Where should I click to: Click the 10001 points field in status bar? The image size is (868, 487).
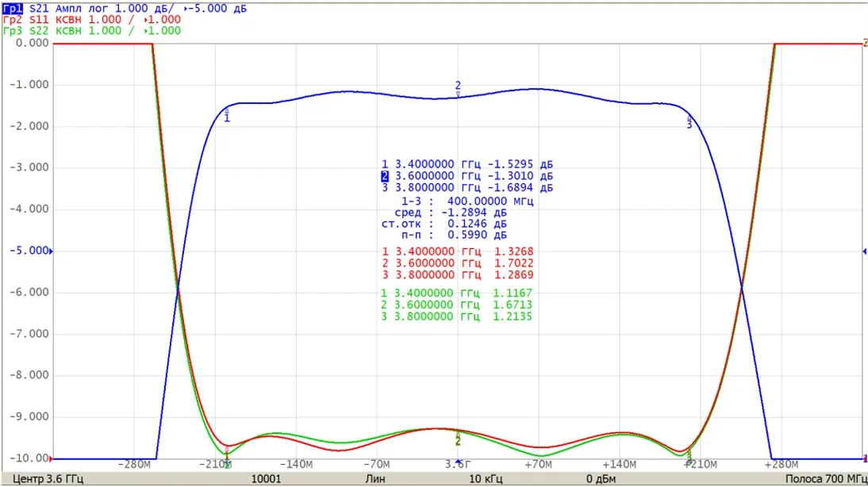coord(266,479)
